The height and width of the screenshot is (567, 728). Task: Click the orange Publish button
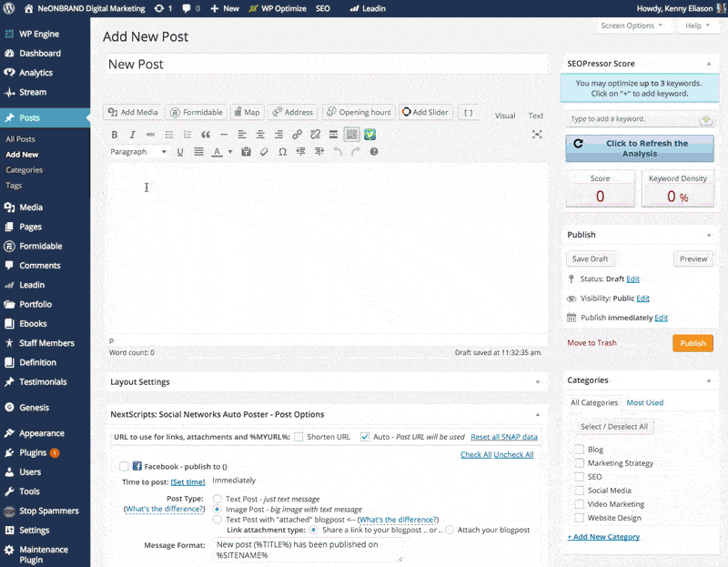693,343
